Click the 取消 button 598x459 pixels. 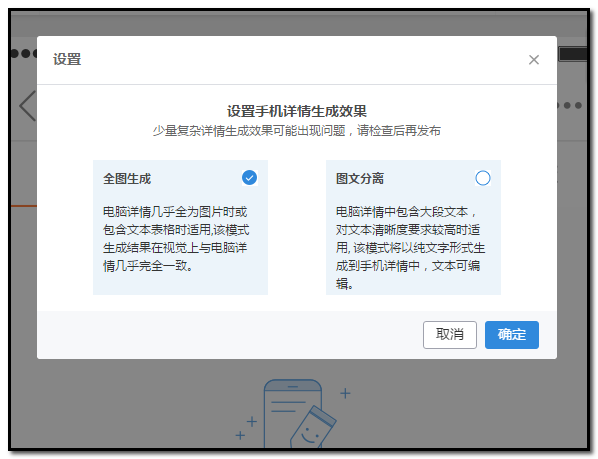pos(450,335)
